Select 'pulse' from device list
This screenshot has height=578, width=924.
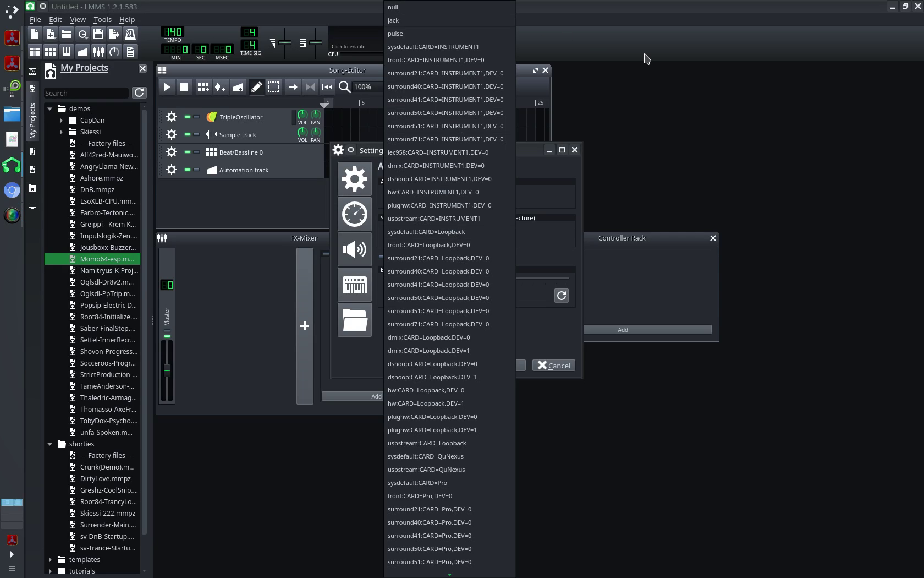pyautogui.click(x=449, y=34)
